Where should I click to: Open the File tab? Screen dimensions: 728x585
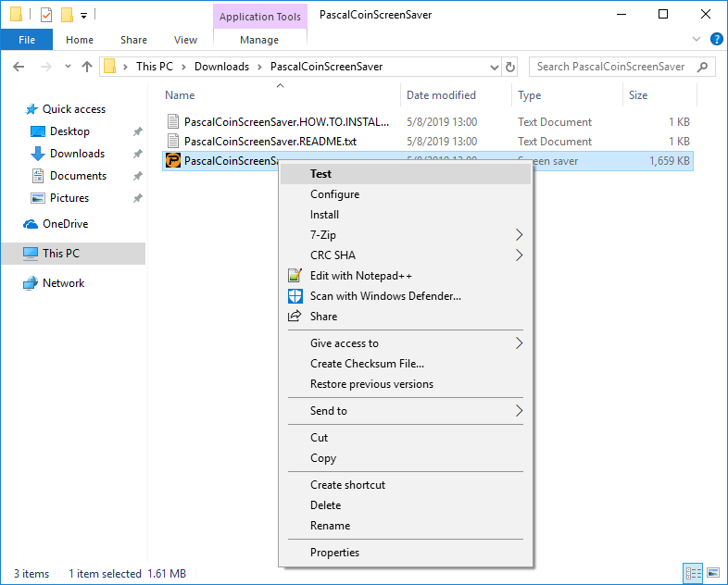[x=27, y=40]
